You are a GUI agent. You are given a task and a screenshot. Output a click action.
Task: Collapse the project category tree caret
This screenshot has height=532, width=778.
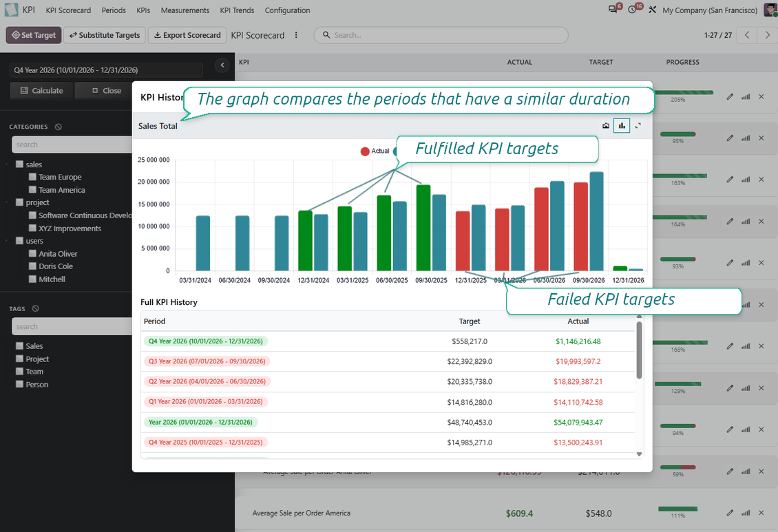click(x=7, y=202)
